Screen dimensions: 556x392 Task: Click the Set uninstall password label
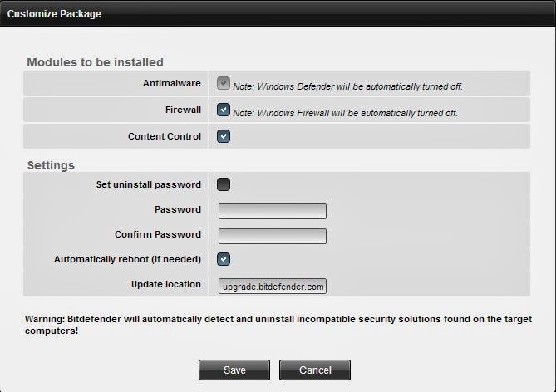[149, 184]
